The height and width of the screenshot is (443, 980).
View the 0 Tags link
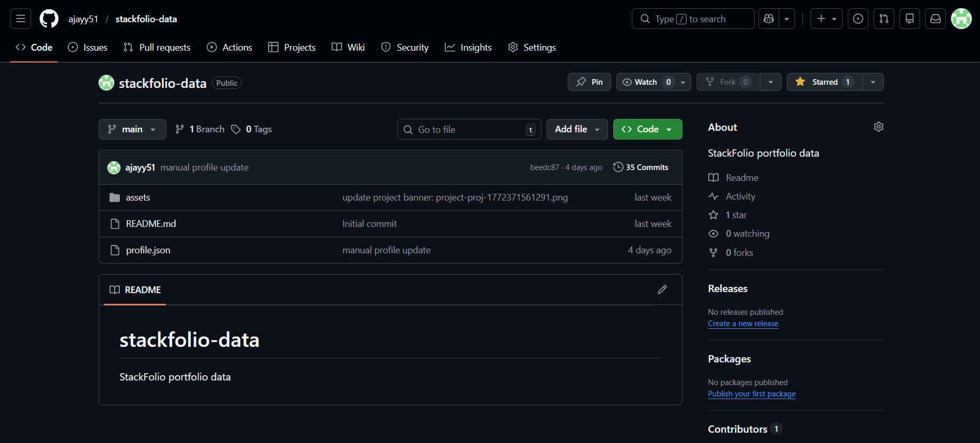[252, 129]
